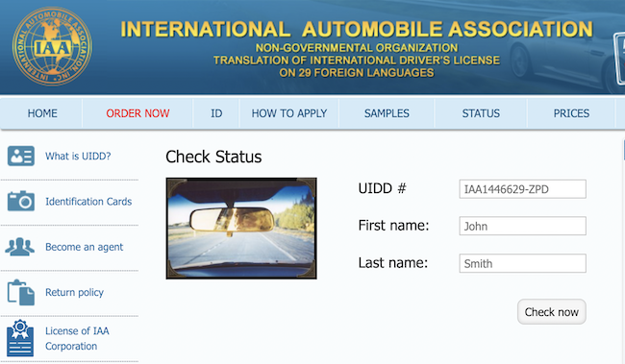Image resolution: width=625 pixels, height=364 pixels.
Task: Open the STATUS page
Action: 481,113
